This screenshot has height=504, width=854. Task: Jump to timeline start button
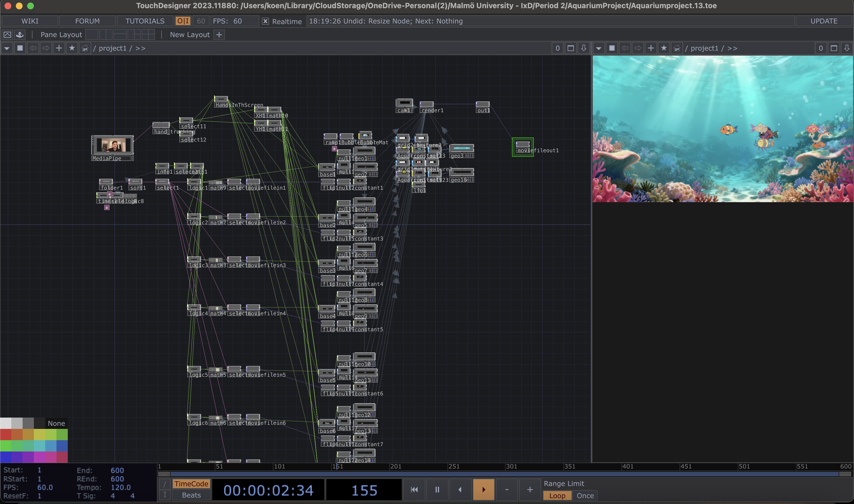point(414,489)
